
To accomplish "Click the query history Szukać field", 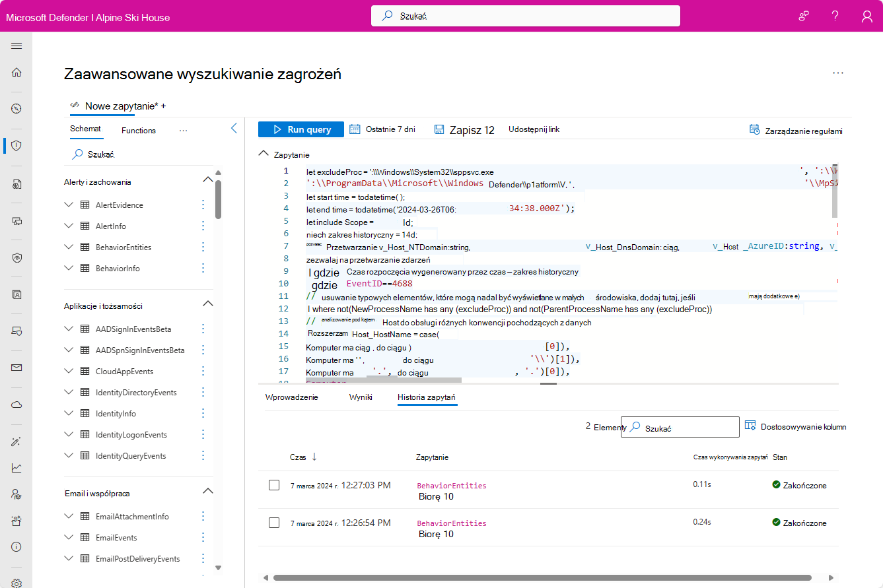I will click(x=680, y=427).
